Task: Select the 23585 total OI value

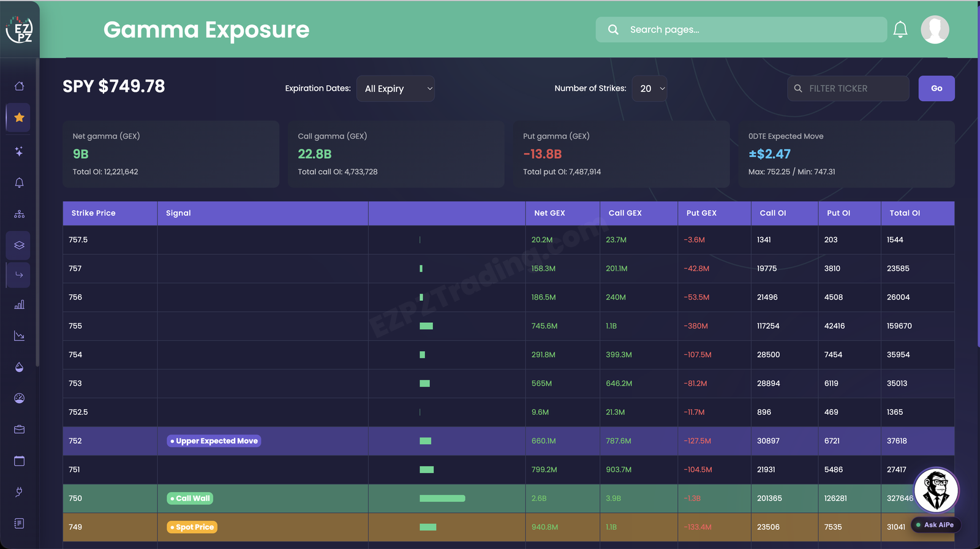Action: [x=898, y=268]
